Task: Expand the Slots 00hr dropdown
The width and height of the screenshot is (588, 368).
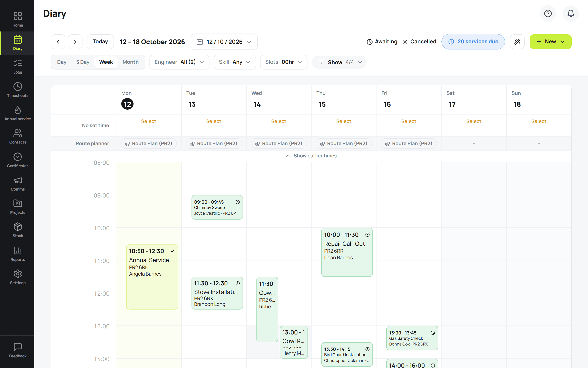Action: (x=284, y=62)
